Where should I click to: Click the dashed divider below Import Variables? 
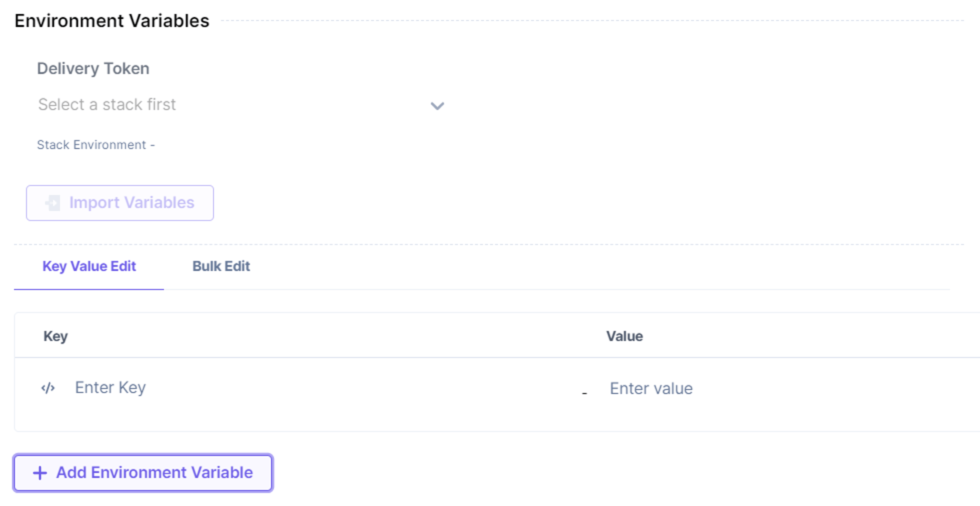tap(489, 244)
